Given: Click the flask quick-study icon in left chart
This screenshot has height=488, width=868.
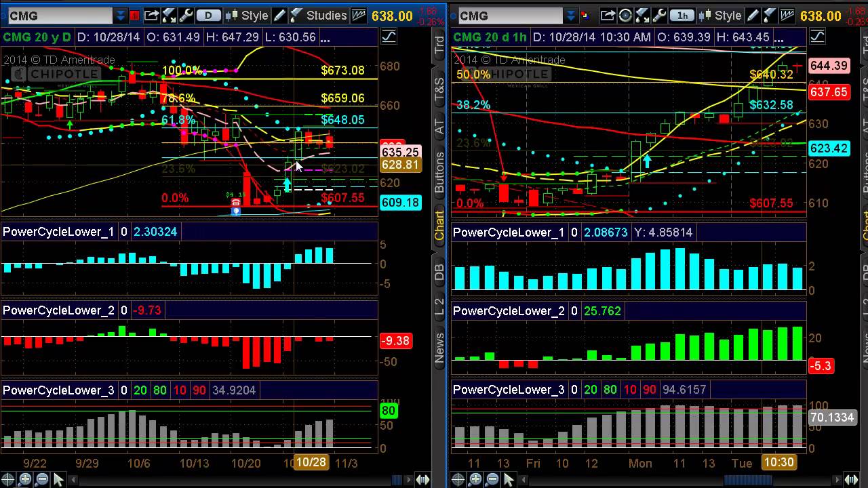Looking at the screenshot, I should click(x=169, y=15).
